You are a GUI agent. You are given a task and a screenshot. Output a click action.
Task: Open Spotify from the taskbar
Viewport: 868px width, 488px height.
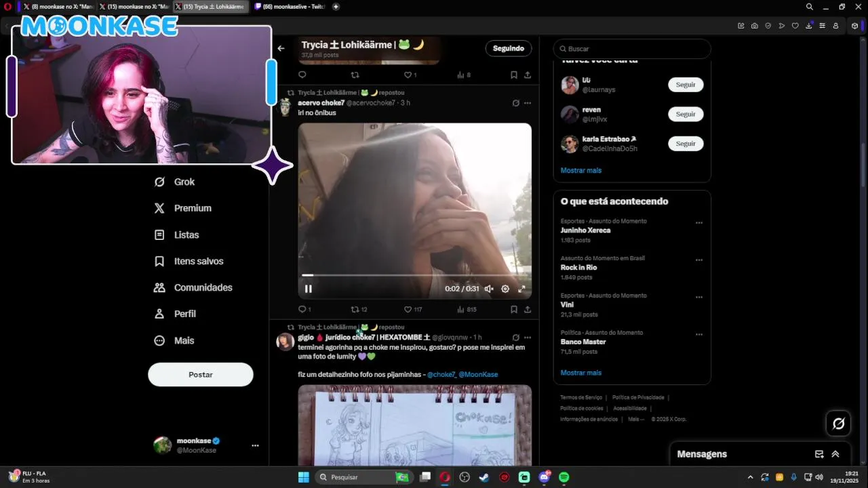[x=564, y=477]
